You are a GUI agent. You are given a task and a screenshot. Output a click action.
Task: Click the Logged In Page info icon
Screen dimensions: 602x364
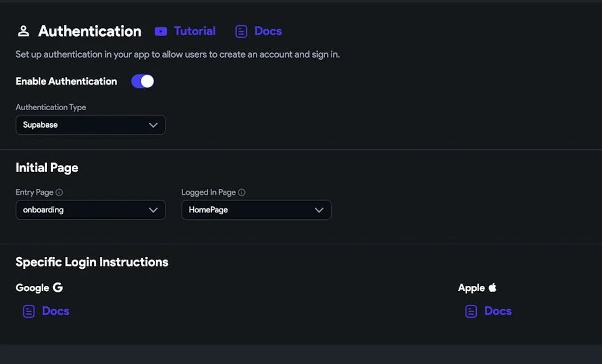[241, 192]
